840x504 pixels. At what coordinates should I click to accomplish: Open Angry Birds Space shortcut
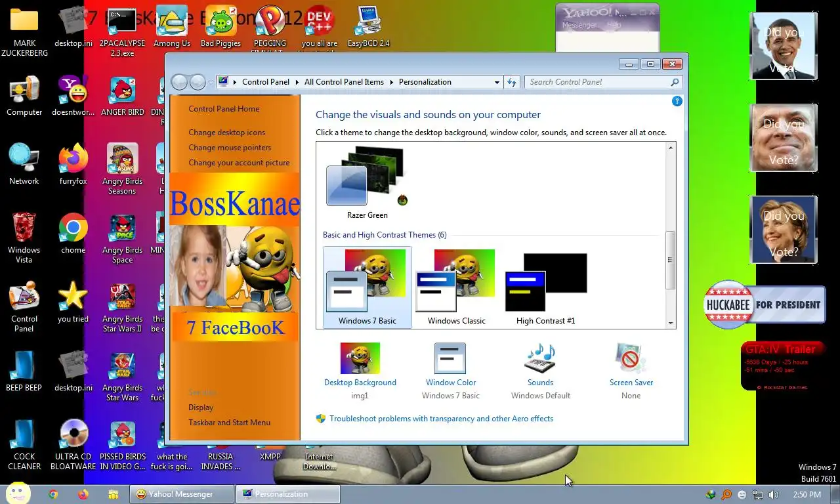pos(123,239)
